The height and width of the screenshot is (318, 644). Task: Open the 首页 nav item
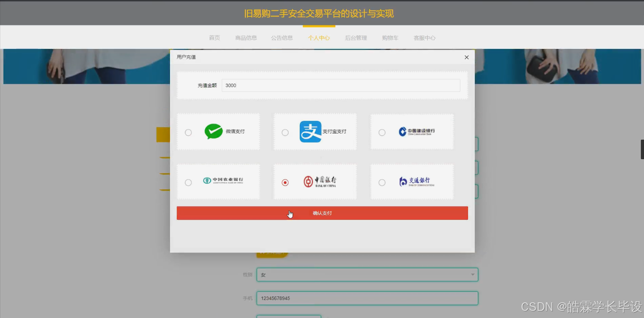pyautogui.click(x=214, y=38)
